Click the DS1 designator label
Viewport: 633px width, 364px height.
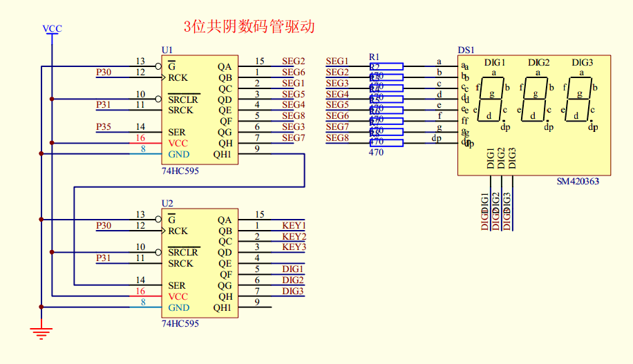coord(466,50)
